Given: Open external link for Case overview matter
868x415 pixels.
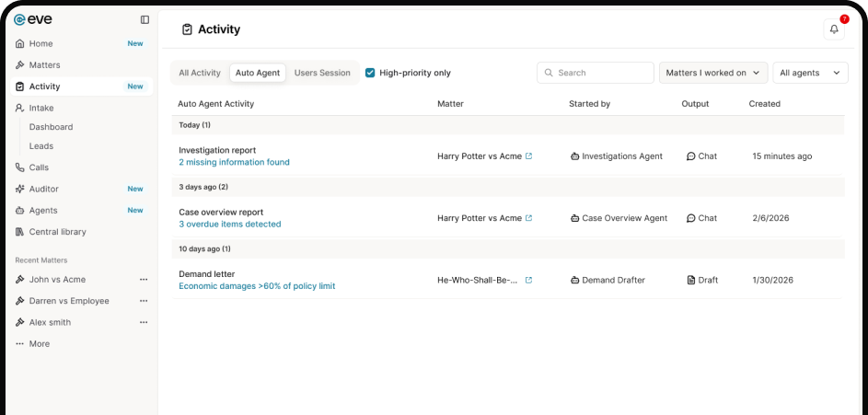Looking at the screenshot, I should coord(528,218).
